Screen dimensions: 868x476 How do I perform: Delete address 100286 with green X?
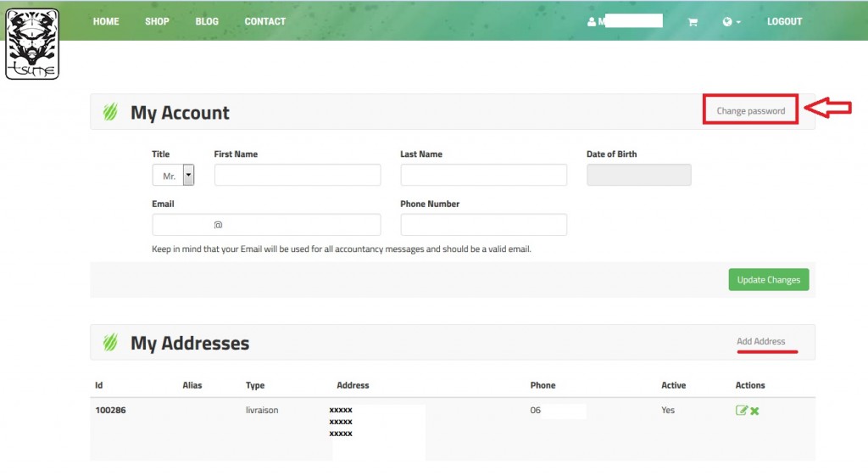(x=754, y=411)
